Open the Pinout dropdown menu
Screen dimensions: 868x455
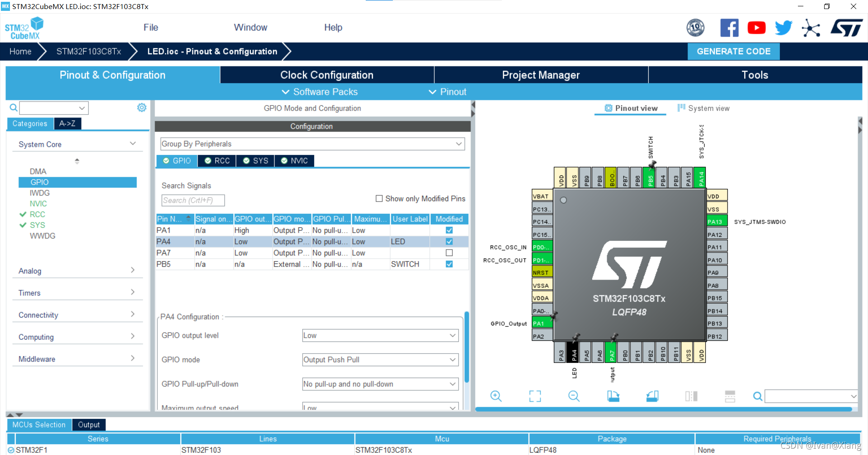[447, 92]
